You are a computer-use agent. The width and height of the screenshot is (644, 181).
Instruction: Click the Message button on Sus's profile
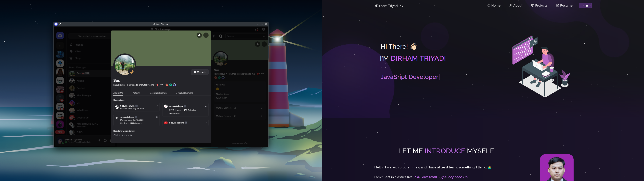pos(200,72)
